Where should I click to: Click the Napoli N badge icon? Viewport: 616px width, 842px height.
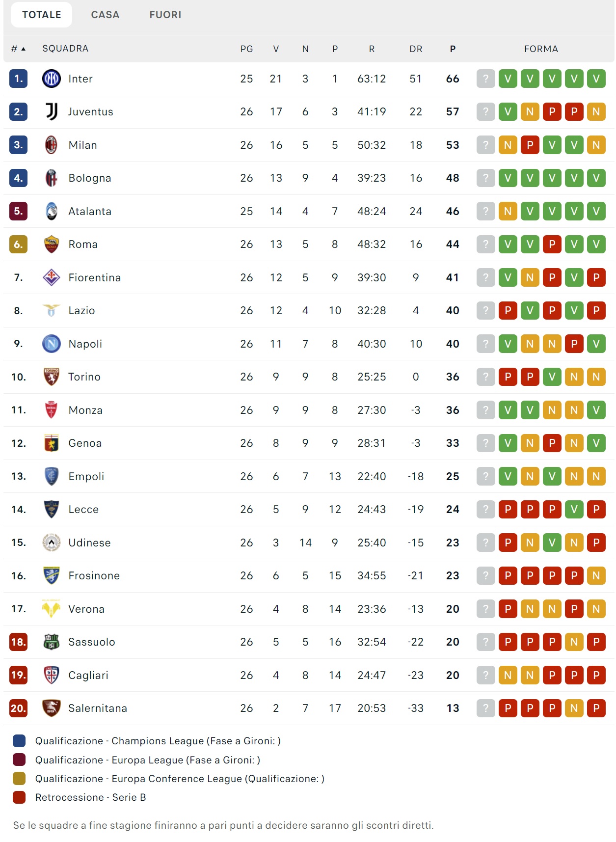52,344
